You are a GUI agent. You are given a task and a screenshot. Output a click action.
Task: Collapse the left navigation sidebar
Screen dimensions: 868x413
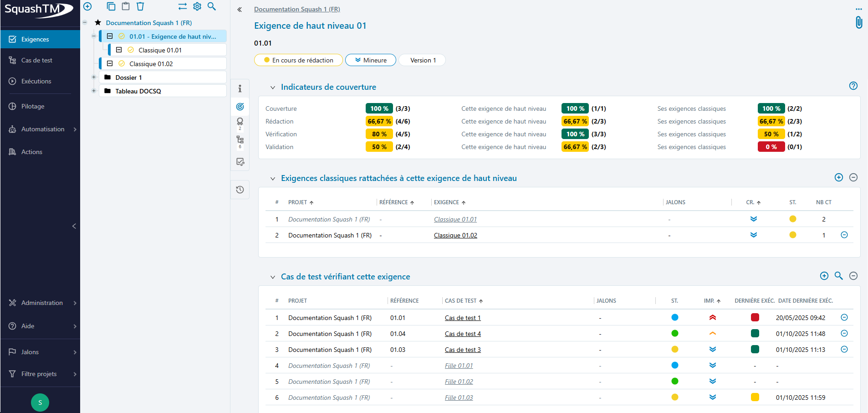(x=74, y=226)
